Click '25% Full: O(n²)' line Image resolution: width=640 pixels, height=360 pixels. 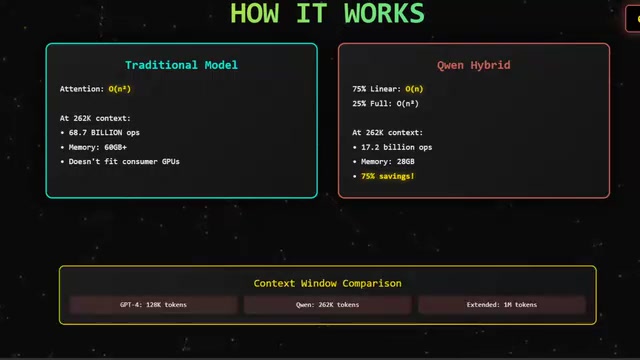click(385, 104)
